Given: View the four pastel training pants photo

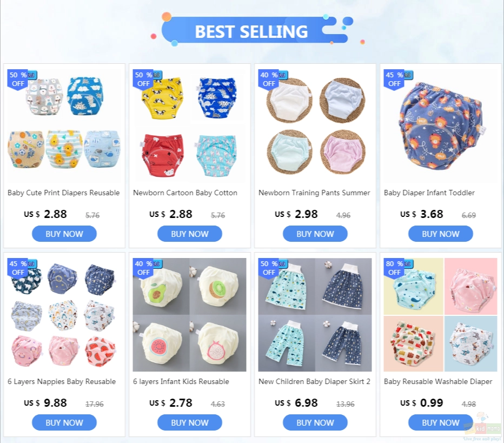Looking at the screenshot, I should (x=315, y=126).
